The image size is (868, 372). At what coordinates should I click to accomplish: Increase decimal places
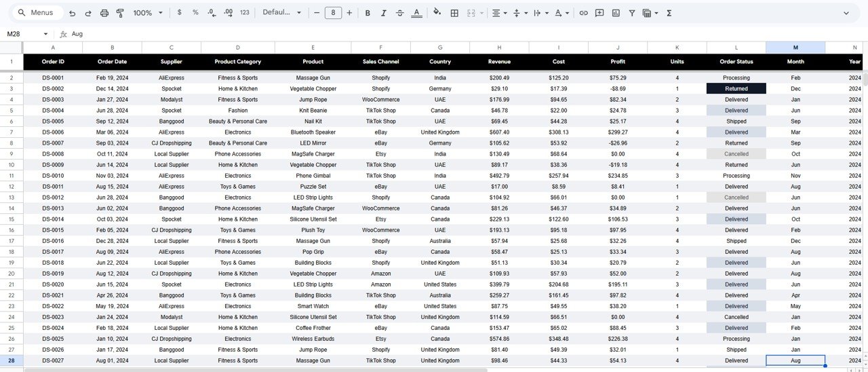point(228,13)
